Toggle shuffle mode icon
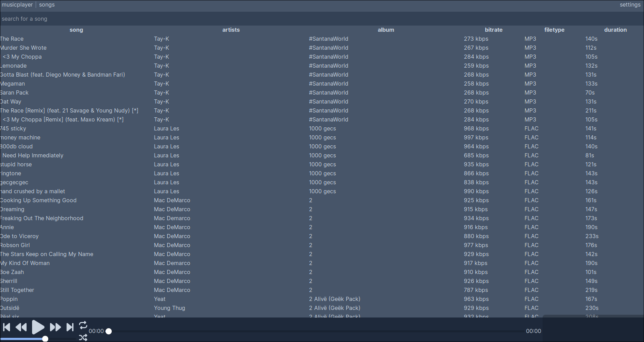 pos(83,338)
